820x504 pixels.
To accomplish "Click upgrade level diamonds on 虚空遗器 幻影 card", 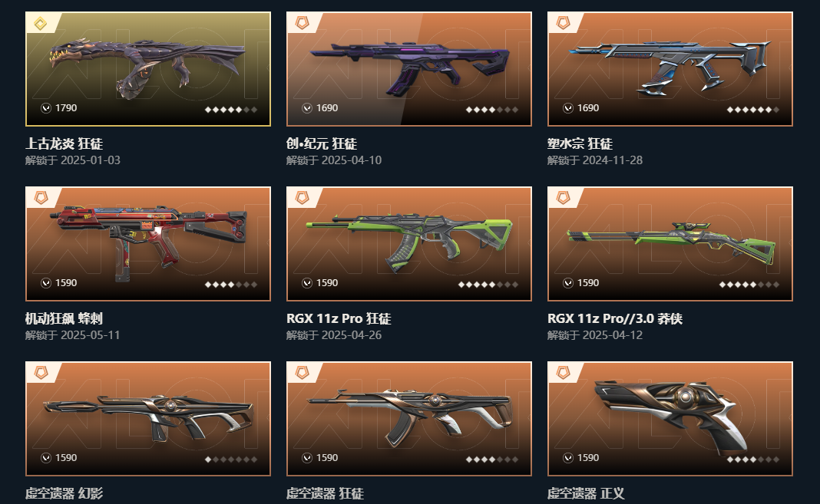I will click(230, 460).
